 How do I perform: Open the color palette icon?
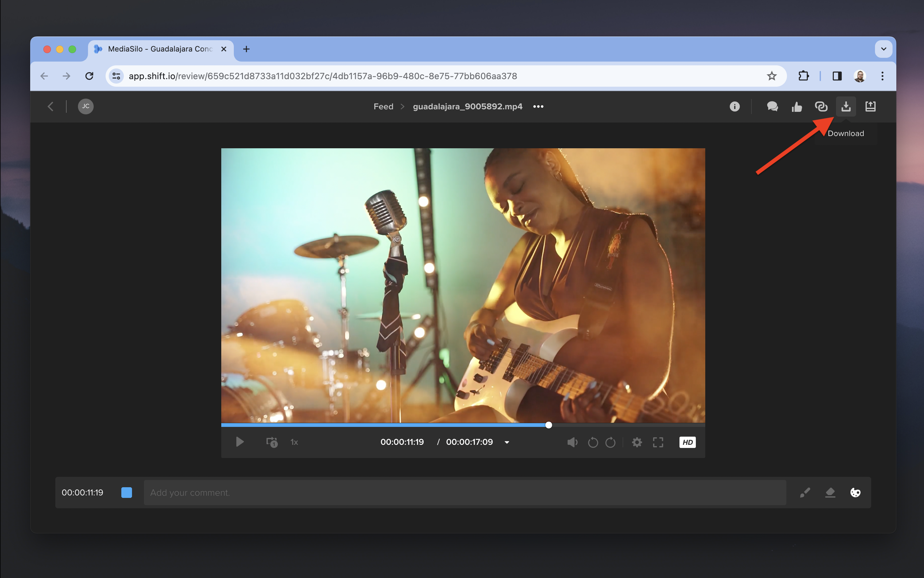pyautogui.click(x=855, y=492)
